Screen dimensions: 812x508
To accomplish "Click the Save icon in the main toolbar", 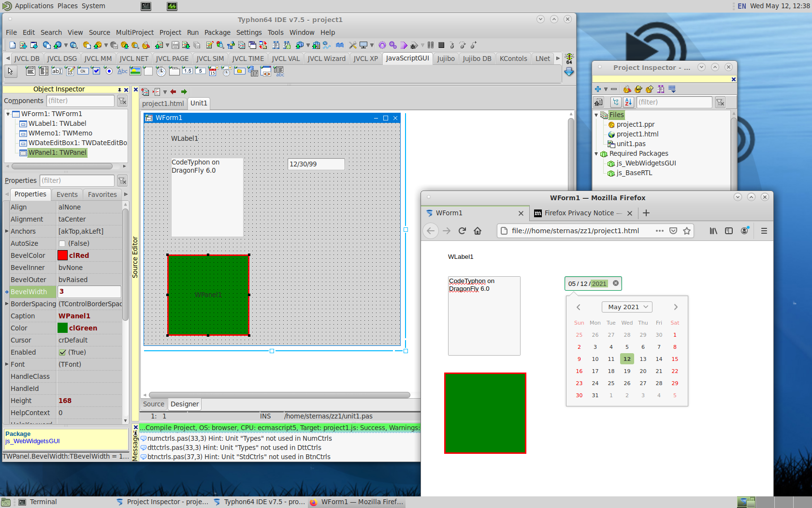I will [x=175, y=45].
